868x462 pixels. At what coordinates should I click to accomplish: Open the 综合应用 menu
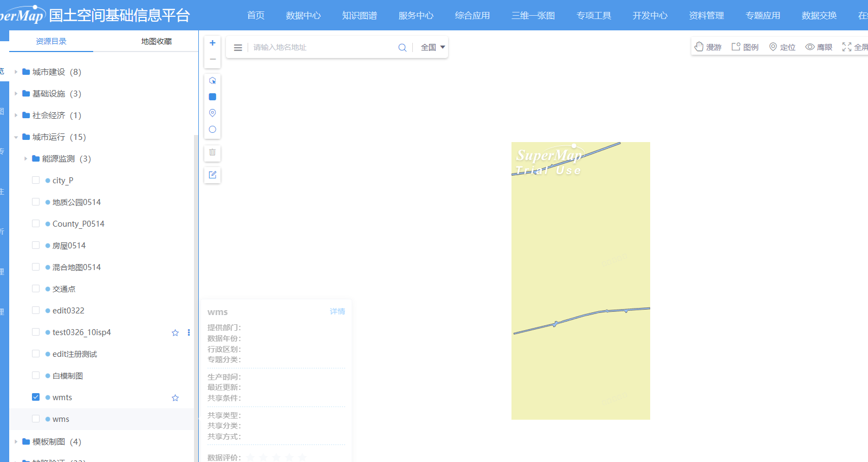[472, 15]
